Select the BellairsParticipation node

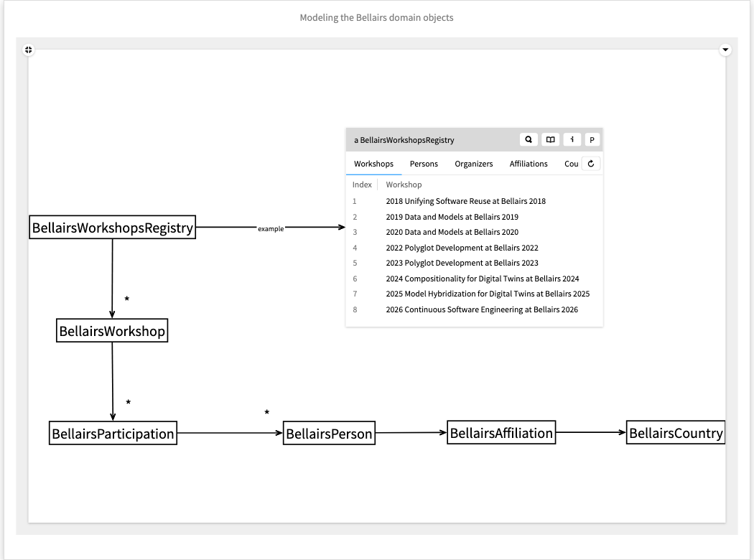[113, 434]
